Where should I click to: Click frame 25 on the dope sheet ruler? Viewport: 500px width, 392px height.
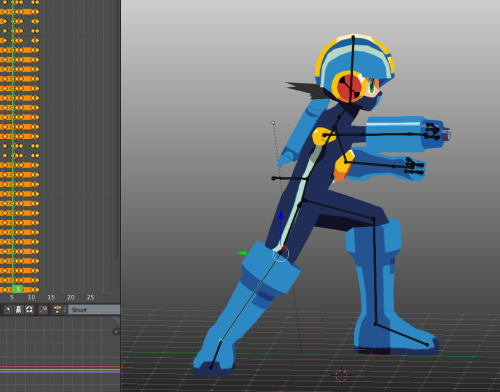click(90, 297)
